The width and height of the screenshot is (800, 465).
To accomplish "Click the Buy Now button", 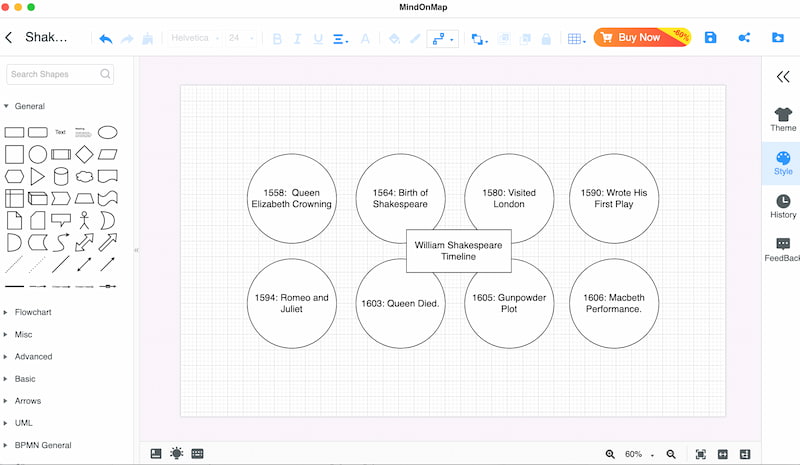I will (x=642, y=37).
